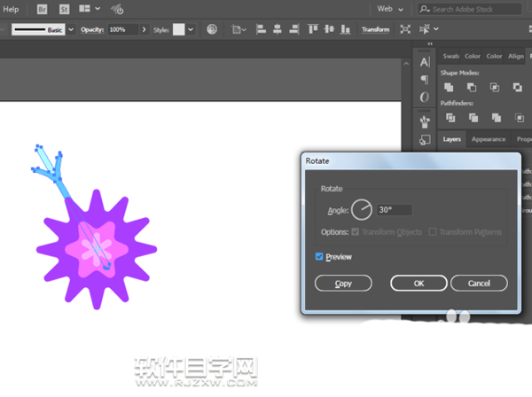The height and width of the screenshot is (397, 532).
Task: Toggle the Transform Objects checkbox
Action: click(356, 232)
